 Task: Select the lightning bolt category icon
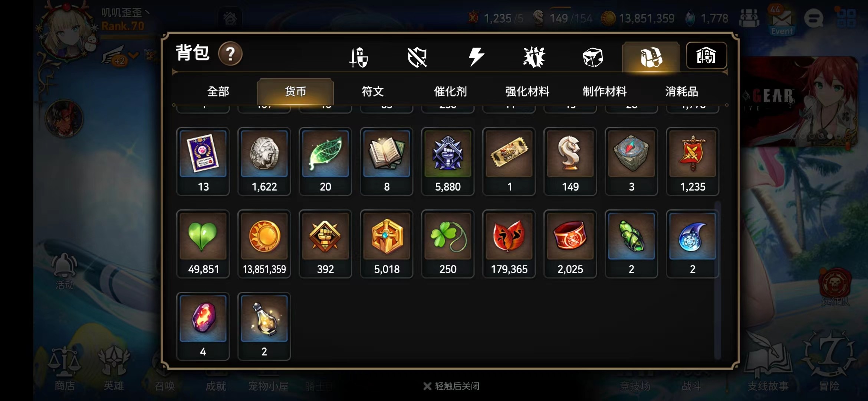point(476,57)
